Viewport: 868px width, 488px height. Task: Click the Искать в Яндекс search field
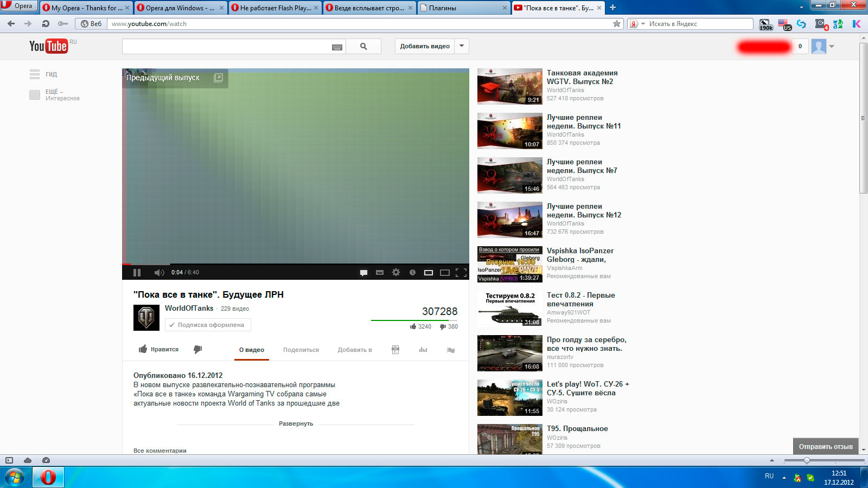(699, 24)
